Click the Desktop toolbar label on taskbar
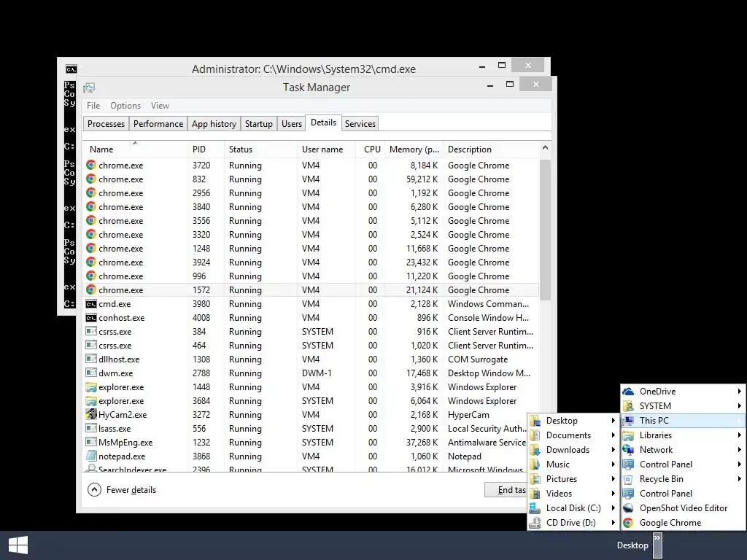This screenshot has width=747, height=560. pos(632,545)
